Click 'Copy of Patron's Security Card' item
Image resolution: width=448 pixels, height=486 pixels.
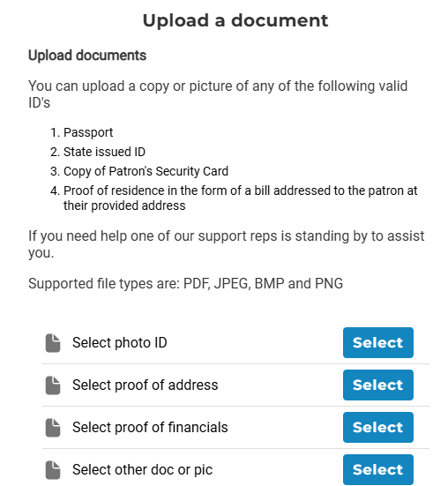(x=146, y=171)
